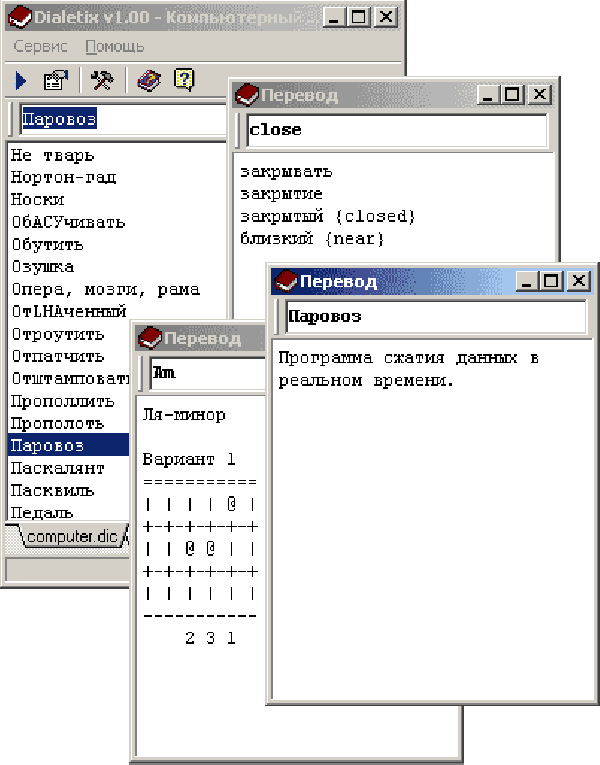The width and height of the screenshot is (600, 765).
Task: Click the translation 'закрытие'
Action: point(281,194)
